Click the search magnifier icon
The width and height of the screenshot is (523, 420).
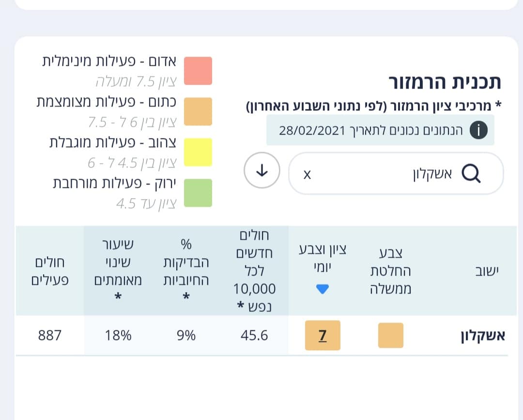(x=471, y=174)
